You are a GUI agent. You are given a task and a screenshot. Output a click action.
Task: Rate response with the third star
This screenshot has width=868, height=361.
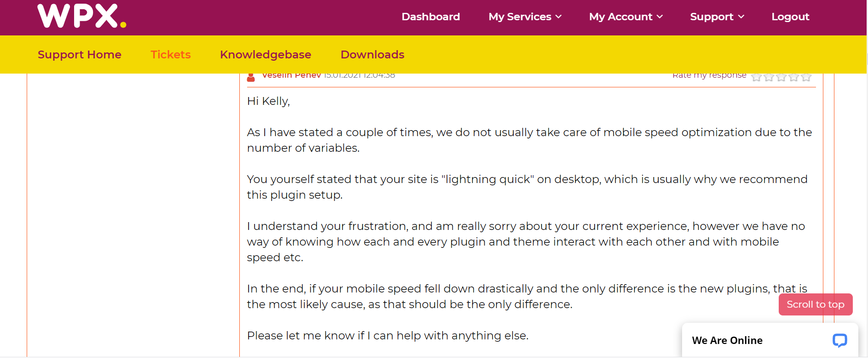click(781, 77)
